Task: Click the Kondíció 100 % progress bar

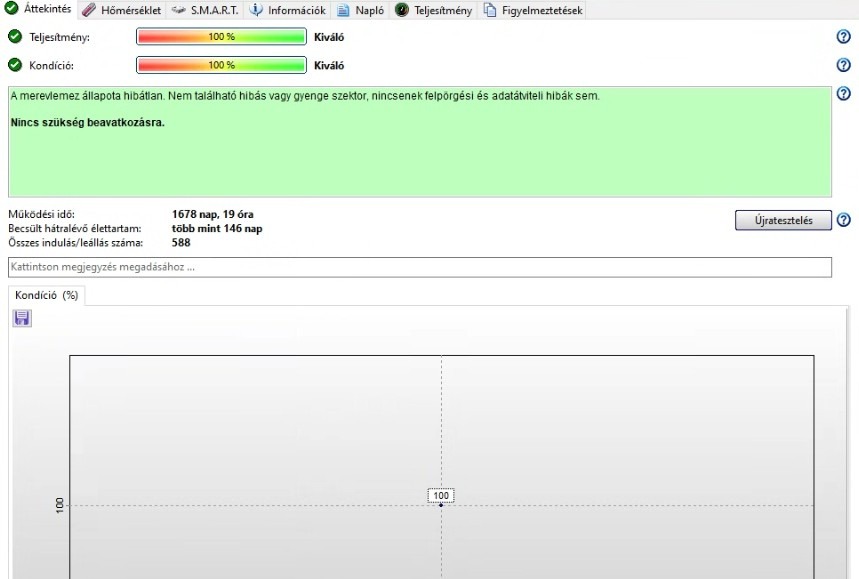Action: [x=221, y=65]
